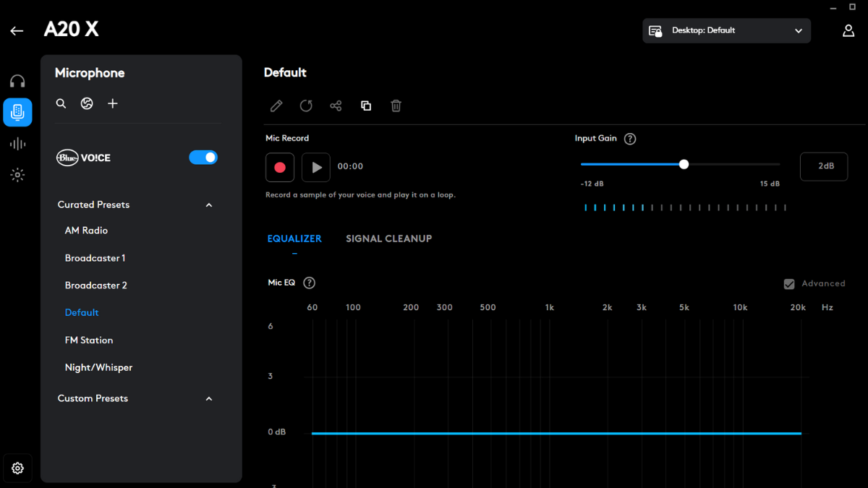
Task: Open the equalizer waveform section in sidebar
Action: [x=17, y=144]
